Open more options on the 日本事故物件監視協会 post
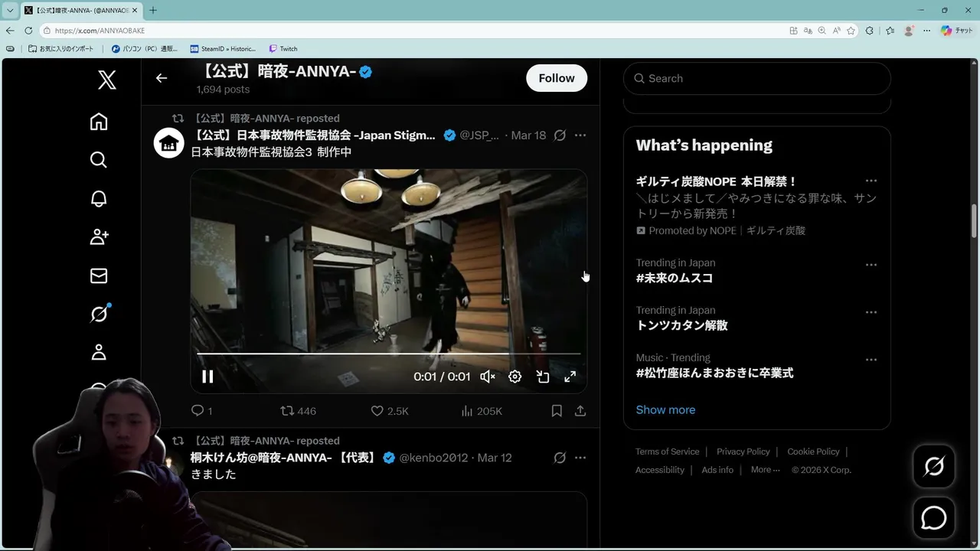 coord(580,135)
